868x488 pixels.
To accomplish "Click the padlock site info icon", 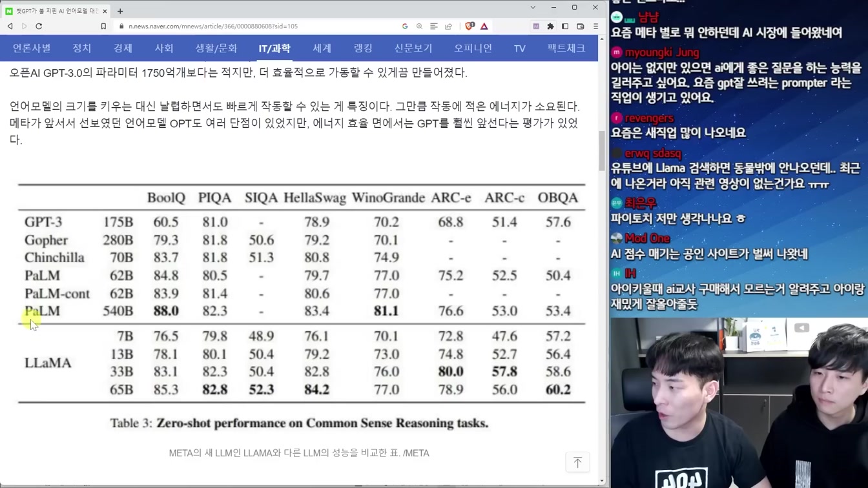I will coord(121,26).
